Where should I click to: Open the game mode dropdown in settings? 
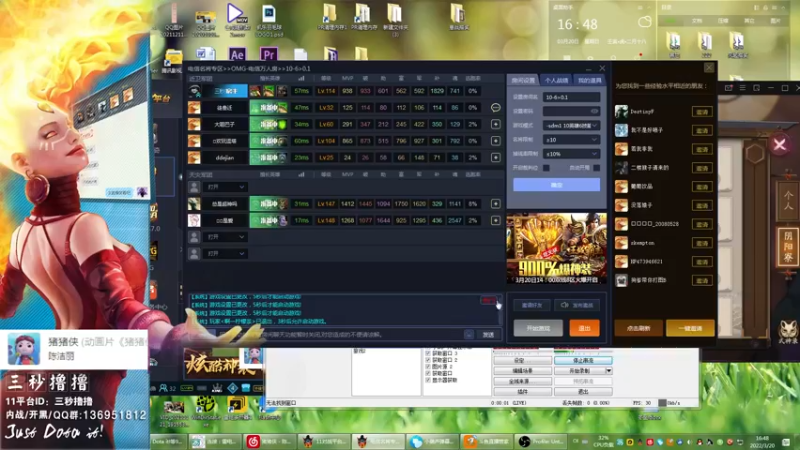571,126
